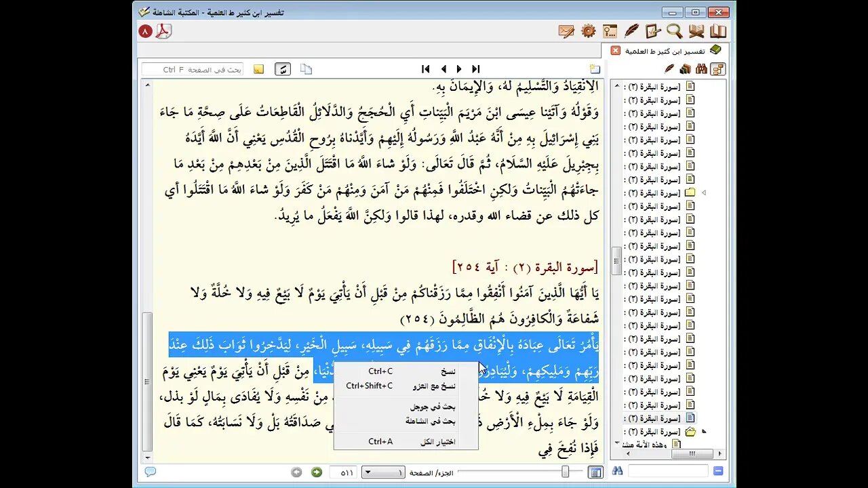Jump to the last page arrow

pos(476,69)
